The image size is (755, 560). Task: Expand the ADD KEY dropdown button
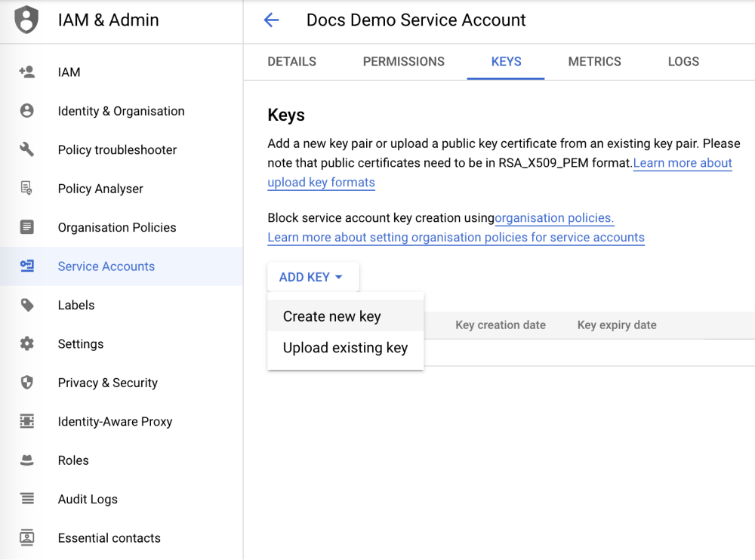[x=312, y=277]
